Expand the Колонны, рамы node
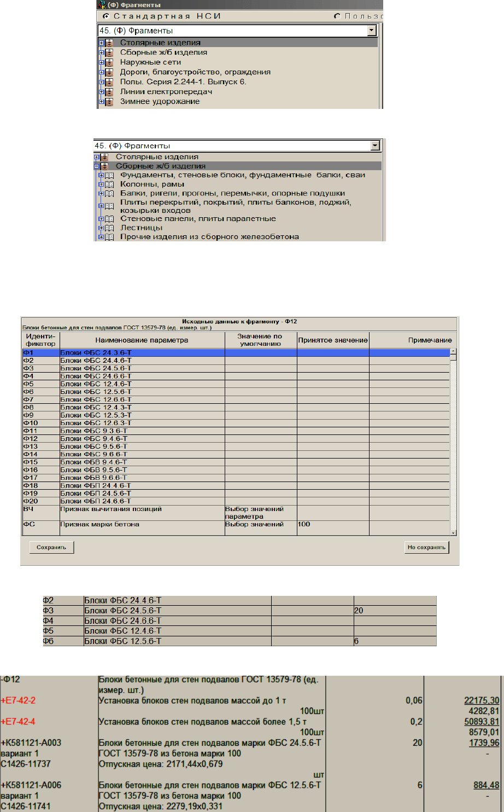 pyautogui.click(x=101, y=184)
